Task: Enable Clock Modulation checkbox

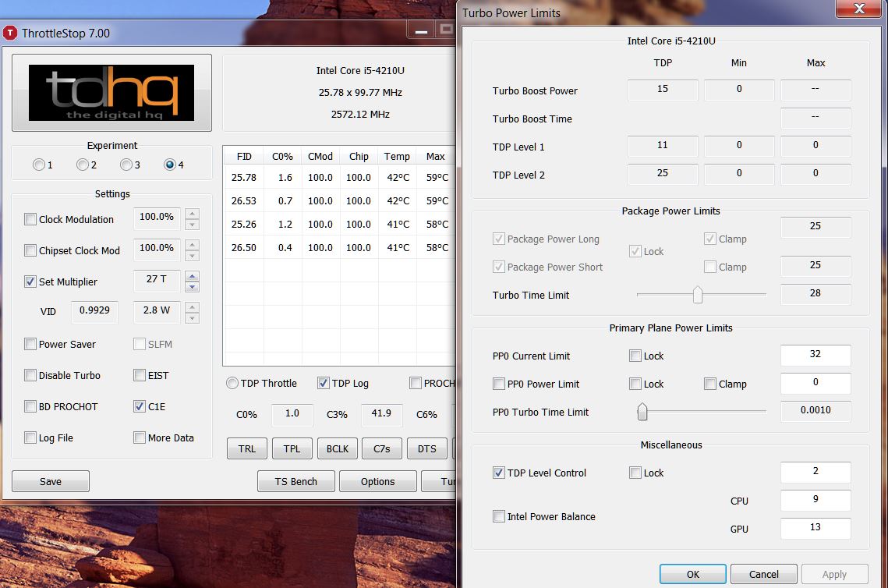Action: pyautogui.click(x=30, y=219)
